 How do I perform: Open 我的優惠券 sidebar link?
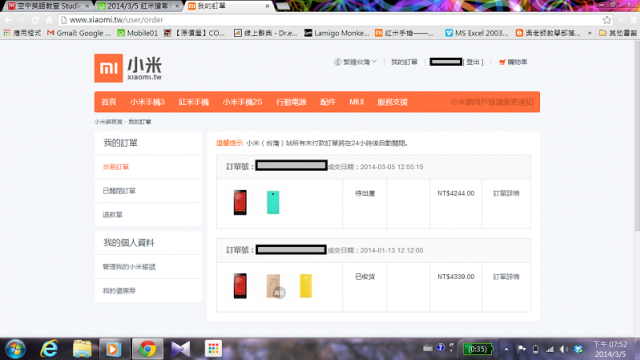[x=119, y=291]
